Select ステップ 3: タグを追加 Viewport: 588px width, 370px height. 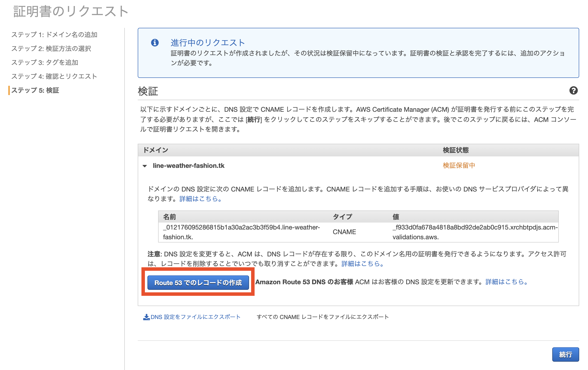[x=45, y=63]
